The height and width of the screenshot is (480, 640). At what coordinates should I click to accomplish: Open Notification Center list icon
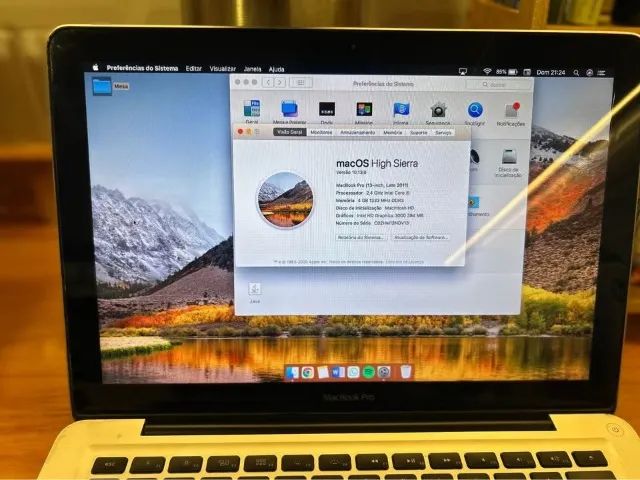(601, 73)
